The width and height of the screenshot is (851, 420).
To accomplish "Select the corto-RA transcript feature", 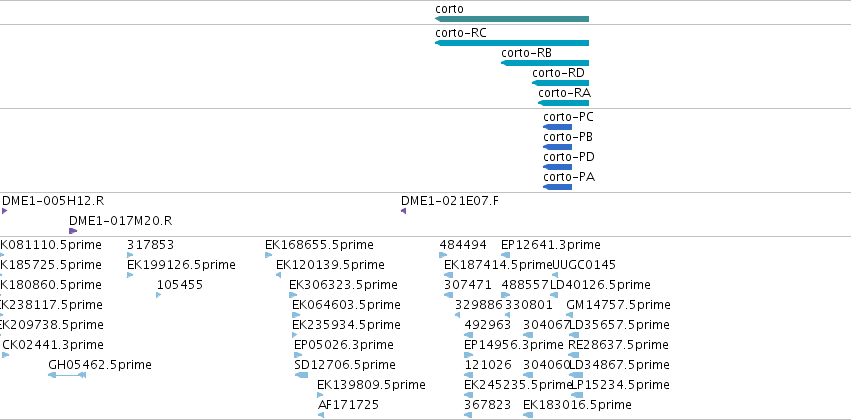I will click(x=563, y=103).
